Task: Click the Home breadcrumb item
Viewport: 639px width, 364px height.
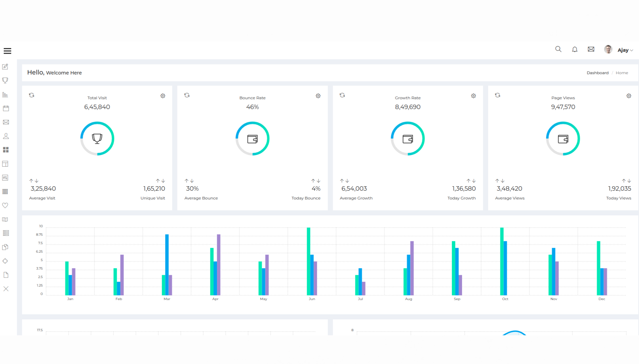Action: click(622, 73)
